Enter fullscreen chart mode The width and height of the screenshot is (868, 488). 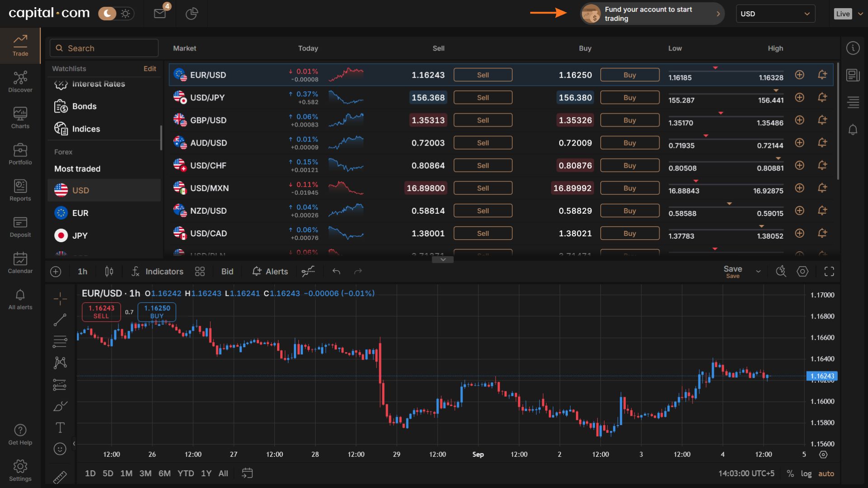click(x=829, y=272)
